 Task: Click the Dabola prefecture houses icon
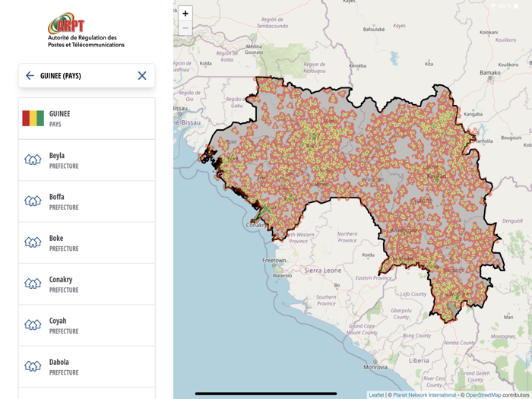[33, 366]
